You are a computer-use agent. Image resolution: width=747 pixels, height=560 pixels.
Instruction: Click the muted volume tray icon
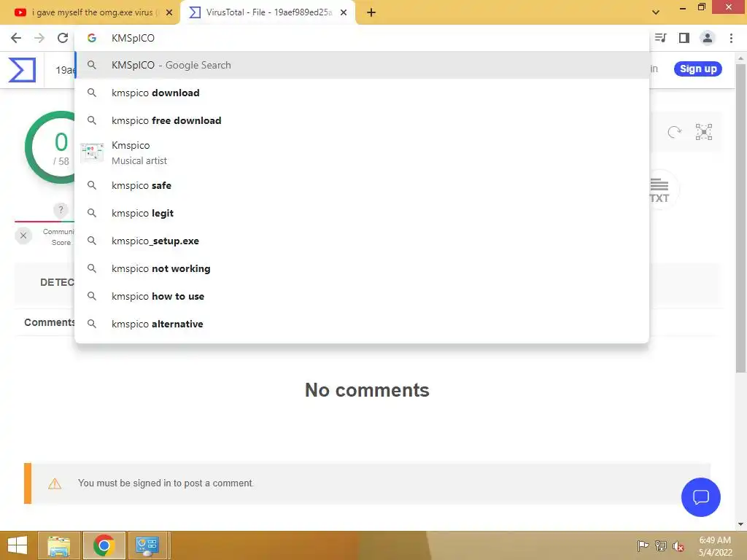click(x=678, y=545)
